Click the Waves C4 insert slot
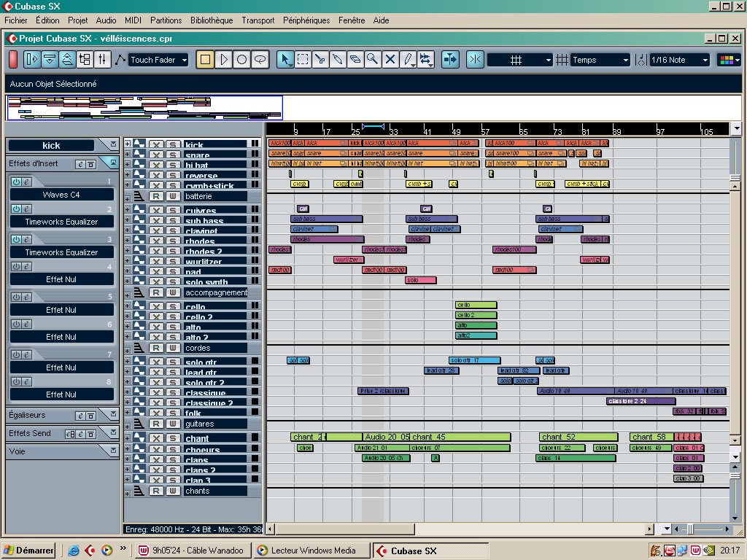The height and width of the screenshot is (560, 747). [61, 194]
